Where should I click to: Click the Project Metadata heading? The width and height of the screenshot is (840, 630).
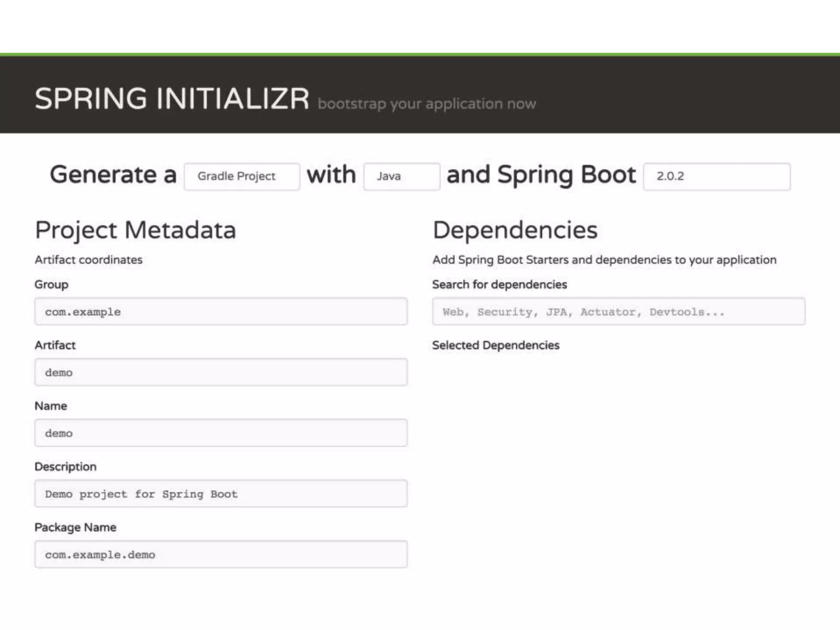(135, 230)
